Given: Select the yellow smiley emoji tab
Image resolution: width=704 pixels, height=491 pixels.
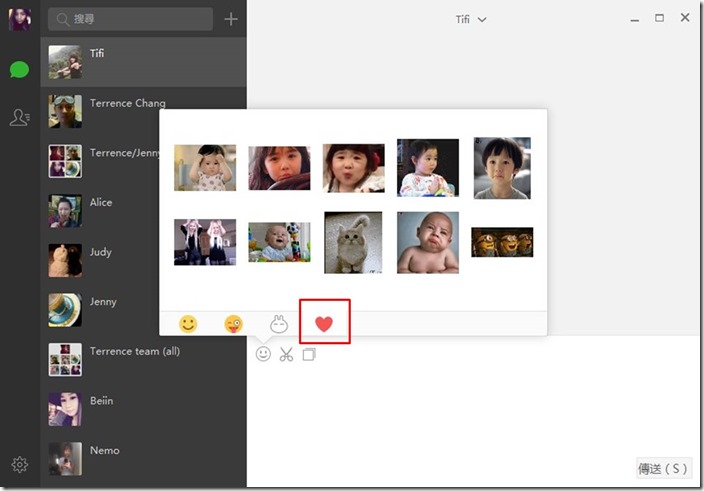Looking at the screenshot, I should click(x=187, y=324).
